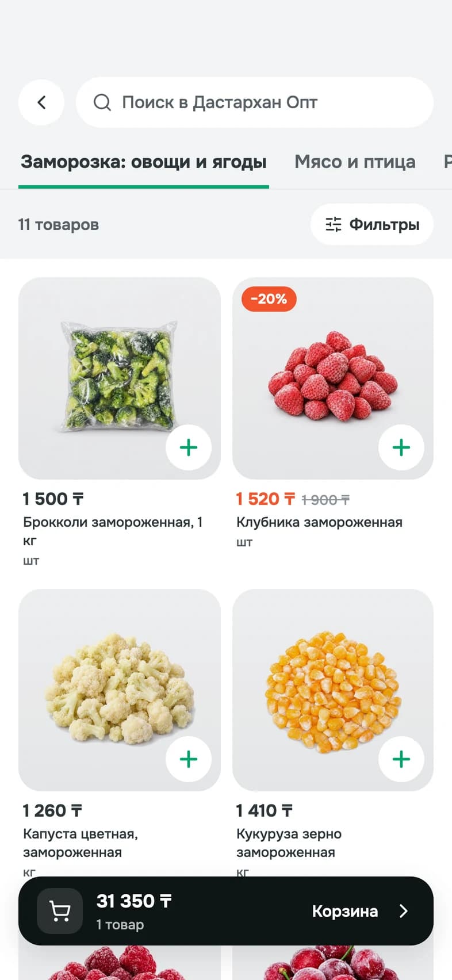The height and width of the screenshot is (980, 452).
Task: Open 'Клубника замороженная' product title
Action: (319, 522)
